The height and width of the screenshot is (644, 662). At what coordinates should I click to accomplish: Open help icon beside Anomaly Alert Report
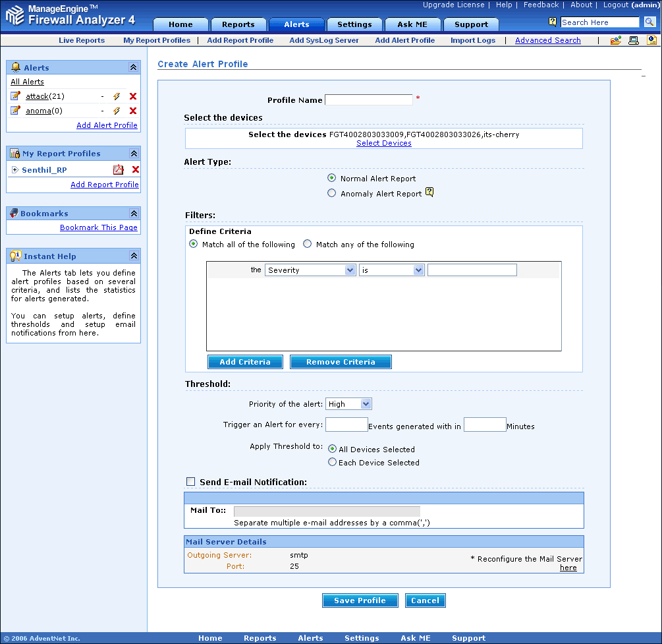pyautogui.click(x=429, y=192)
